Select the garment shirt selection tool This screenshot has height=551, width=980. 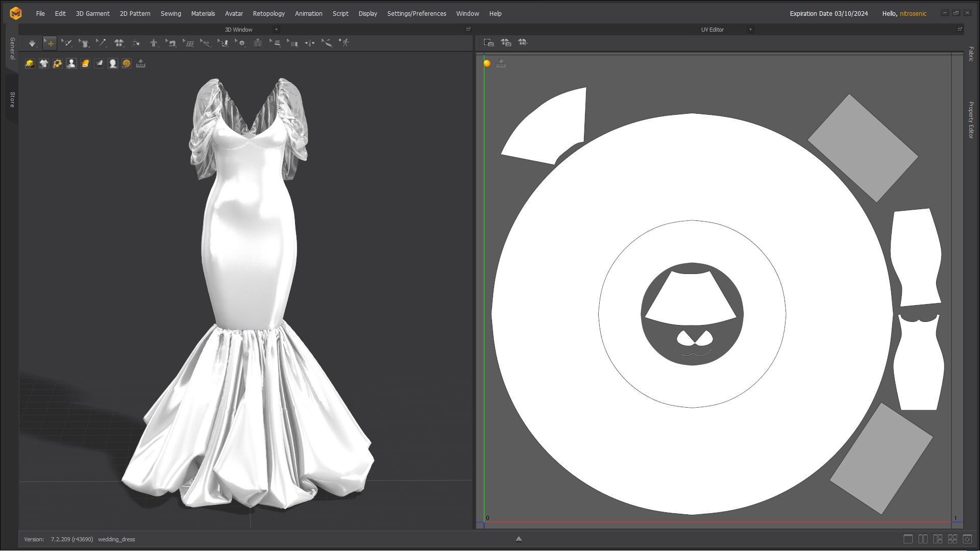tap(84, 43)
